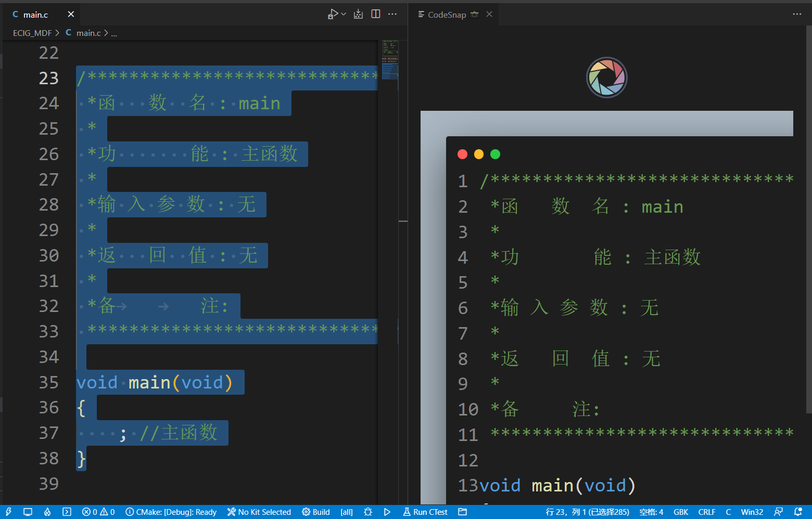Click the build/download icon in editor toolbar
Viewport: 812px width, 519px height.
[358, 14]
